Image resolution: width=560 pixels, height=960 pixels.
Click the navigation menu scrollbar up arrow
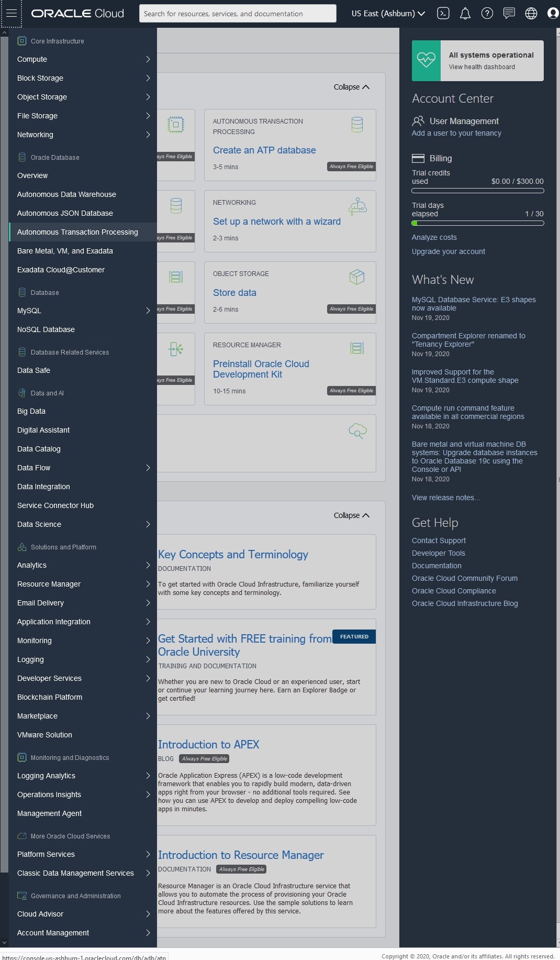(4, 32)
